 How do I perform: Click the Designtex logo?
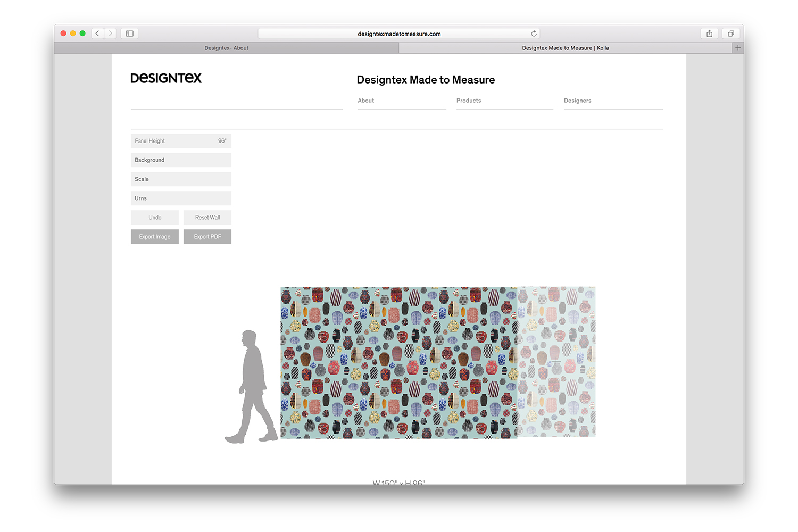(x=166, y=78)
